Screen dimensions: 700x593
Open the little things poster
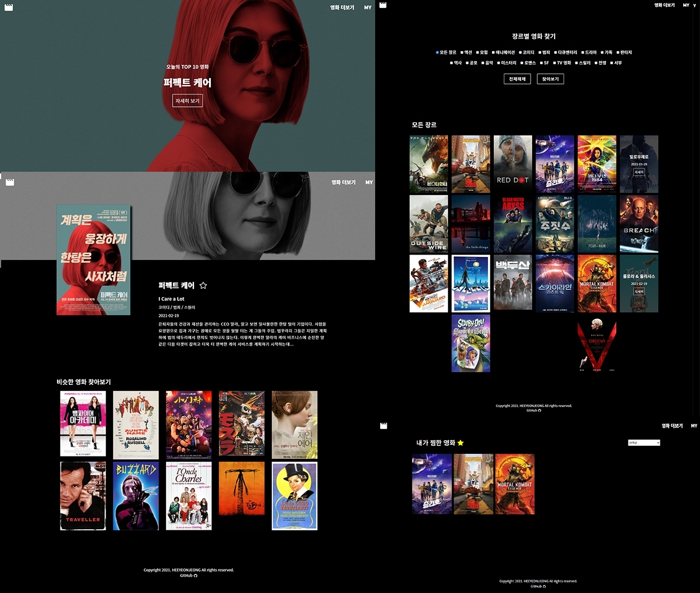coord(471,224)
